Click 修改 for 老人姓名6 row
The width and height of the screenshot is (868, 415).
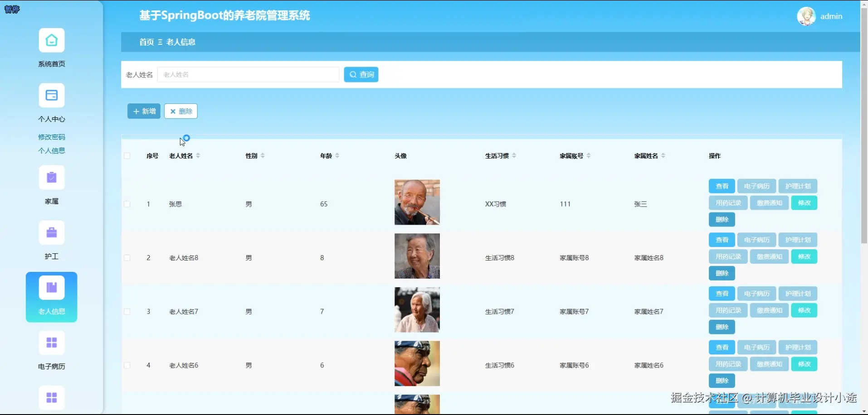pyautogui.click(x=804, y=364)
